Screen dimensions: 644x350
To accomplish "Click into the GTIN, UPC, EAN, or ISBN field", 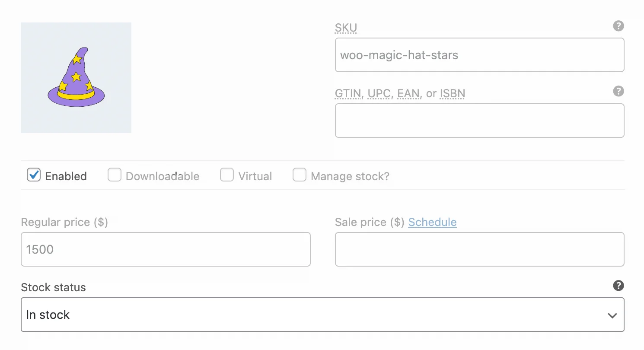I will (479, 121).
